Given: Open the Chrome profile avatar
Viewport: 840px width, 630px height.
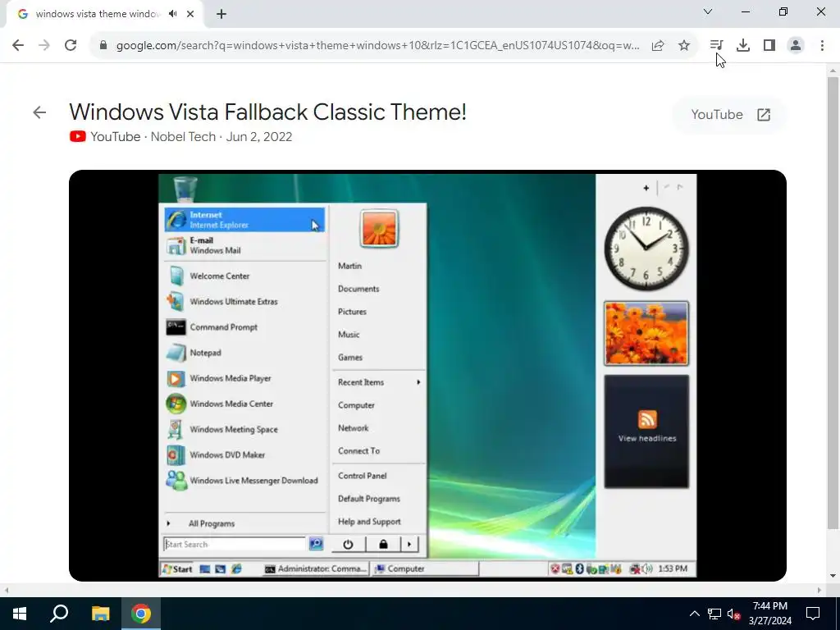Looking at the screenshot, I should tap(796, 45).
